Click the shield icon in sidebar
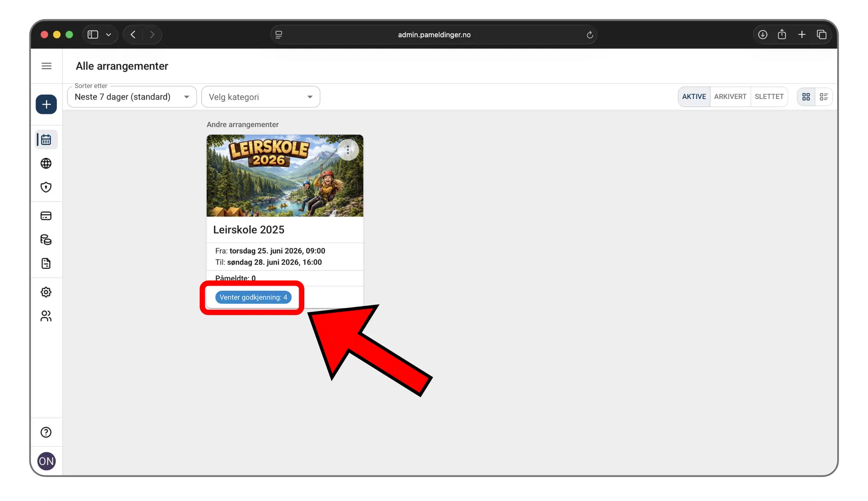The image size is (868, 501). [46, 187]
